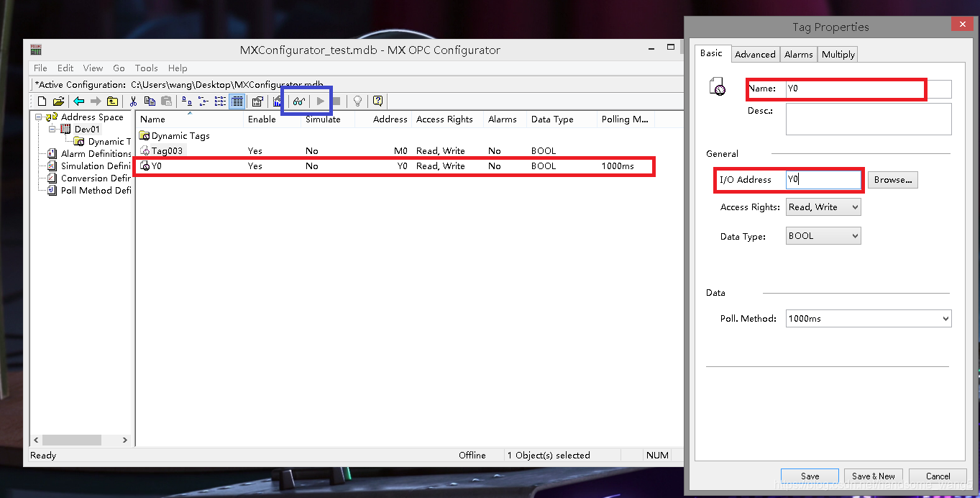Screen dimensions: 980x498
Task: Switch to the Advanced tab
Action: pyautogui.click(x=755, y=55)
